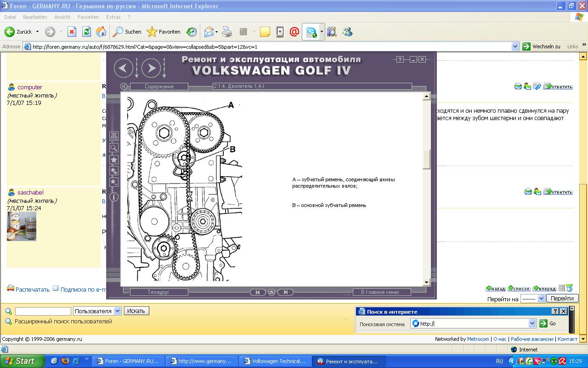Image resolution: width=588 pixels, height=368 pixels.
Task: Open the Bearbeiten menu
Action: (x=35, y=17)
